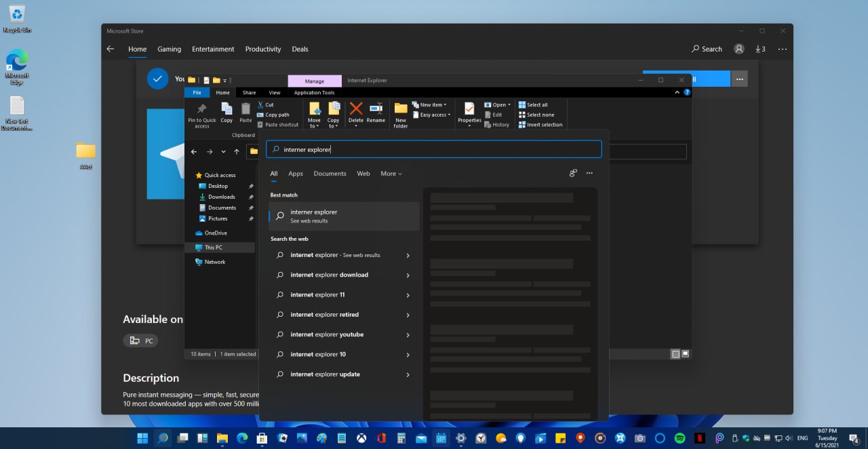The image size is (868, 449).
Task: Expand the 'internet explorer download' suggestion arrow
Action: click(x=408, y=275)
